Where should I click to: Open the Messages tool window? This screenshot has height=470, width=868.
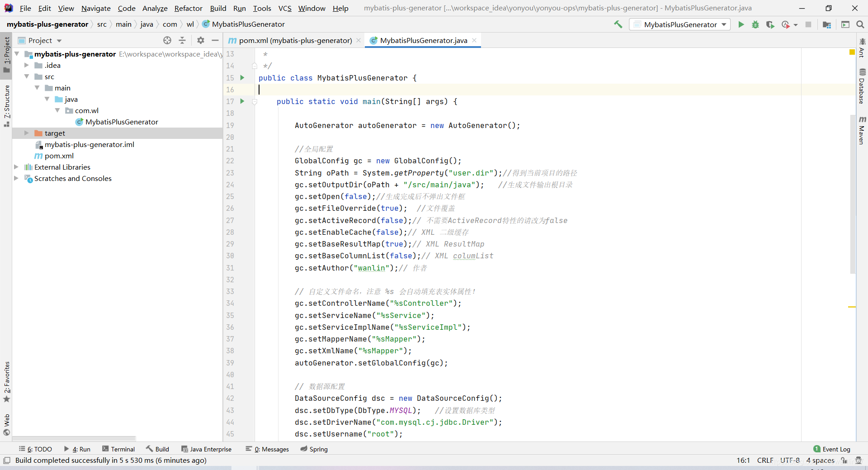[x=267, y=449]
